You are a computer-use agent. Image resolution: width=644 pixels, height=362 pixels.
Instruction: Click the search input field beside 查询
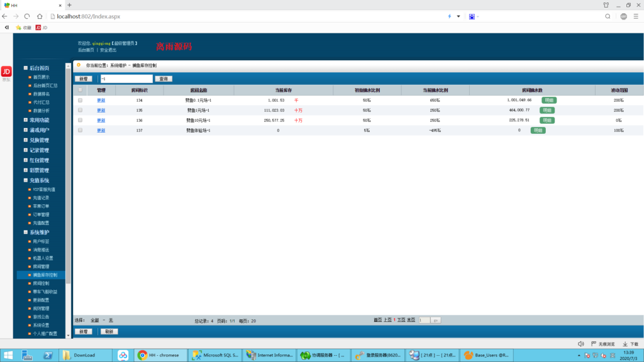click(126, 79)
